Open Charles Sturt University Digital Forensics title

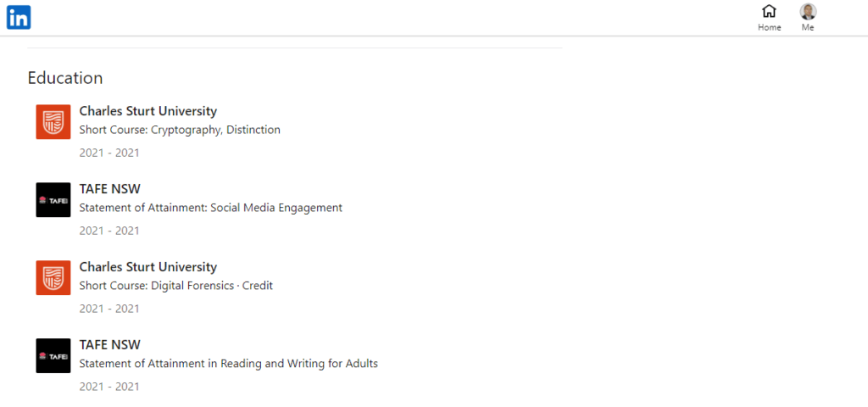click(x=148, y=267)
